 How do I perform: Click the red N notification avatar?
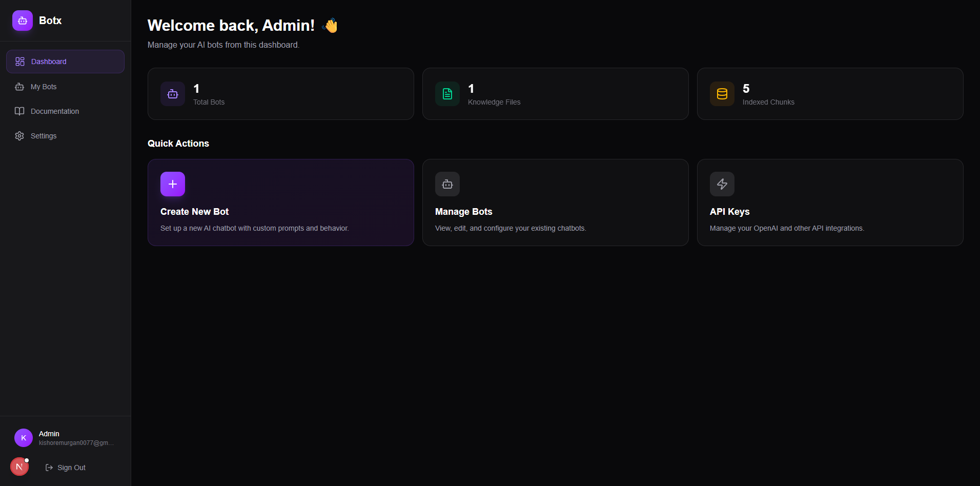coord(19,466)
